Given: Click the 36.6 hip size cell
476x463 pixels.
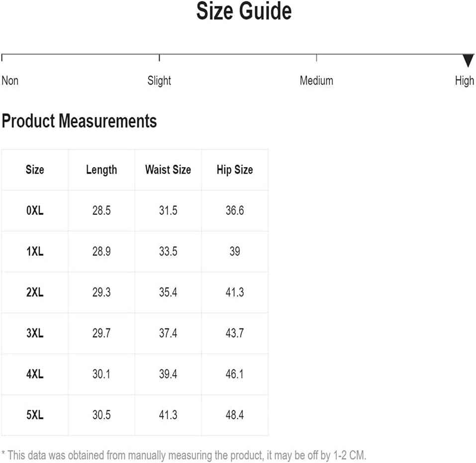Looking at the screenshot, I should pos(235,210).
